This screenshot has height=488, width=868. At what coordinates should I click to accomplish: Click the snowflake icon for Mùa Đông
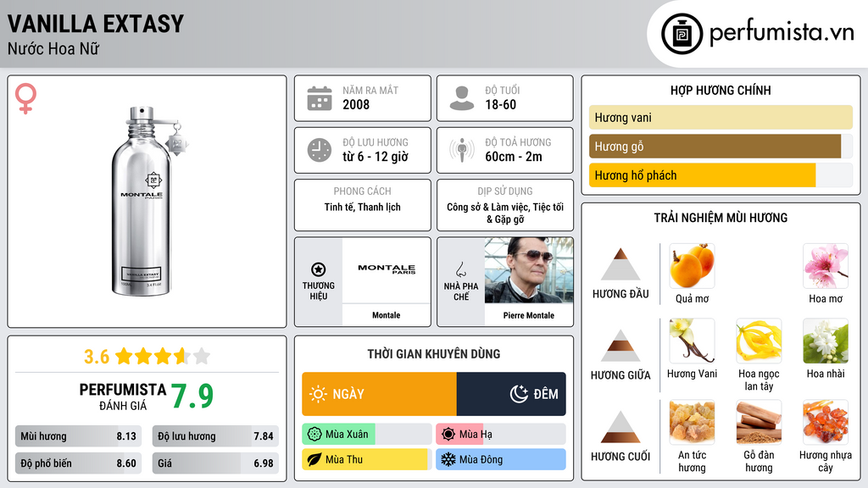[x=448, y=459]
